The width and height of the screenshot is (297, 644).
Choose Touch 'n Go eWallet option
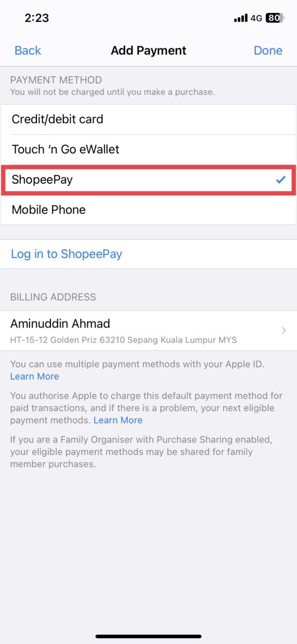(148, 149)
